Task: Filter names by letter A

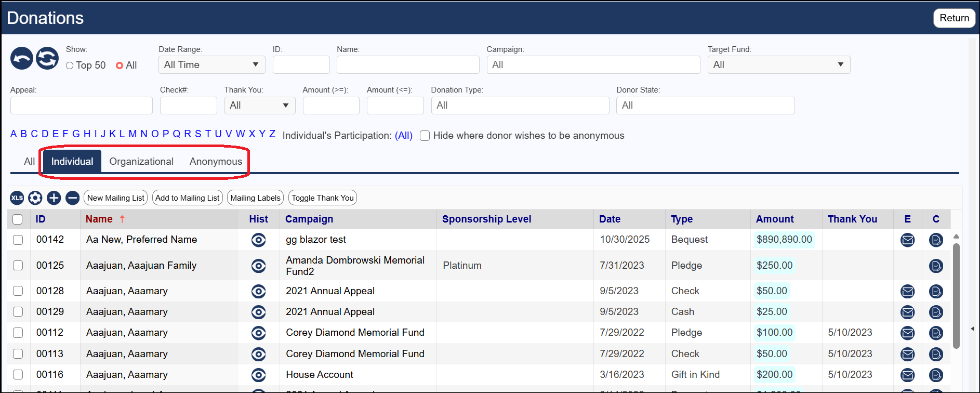Action: [14, 134]
